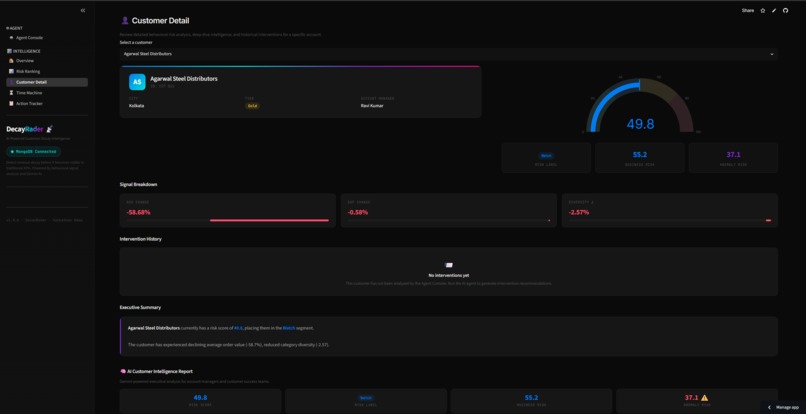
Task: Click the brain icon beside AI Customer Intelligence Report
Action: tap(123, 371)
